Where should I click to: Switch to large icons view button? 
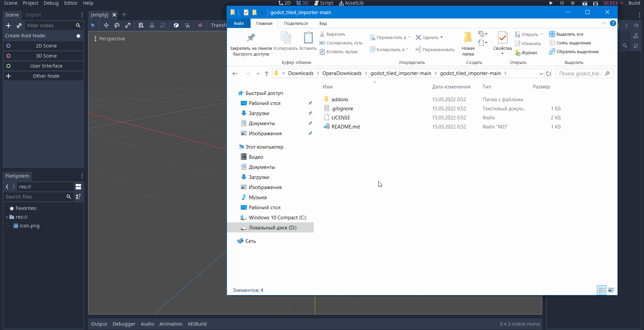point(611,290)
